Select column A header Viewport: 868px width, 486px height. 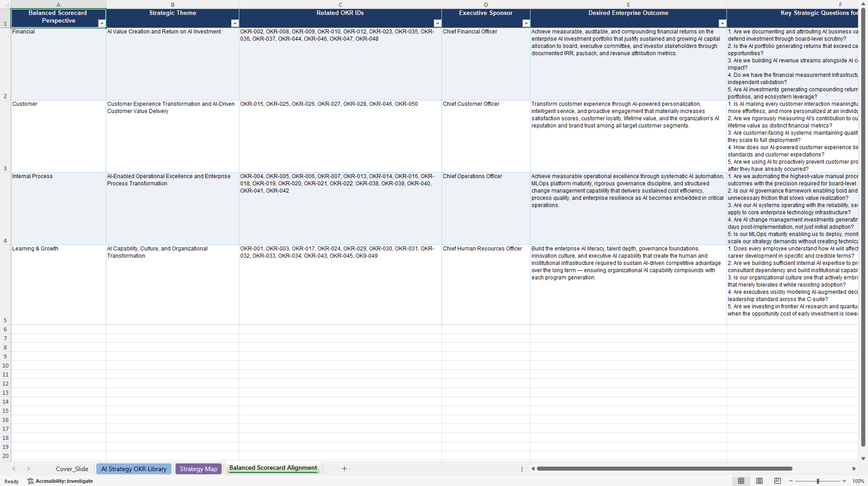coord(58,5)
